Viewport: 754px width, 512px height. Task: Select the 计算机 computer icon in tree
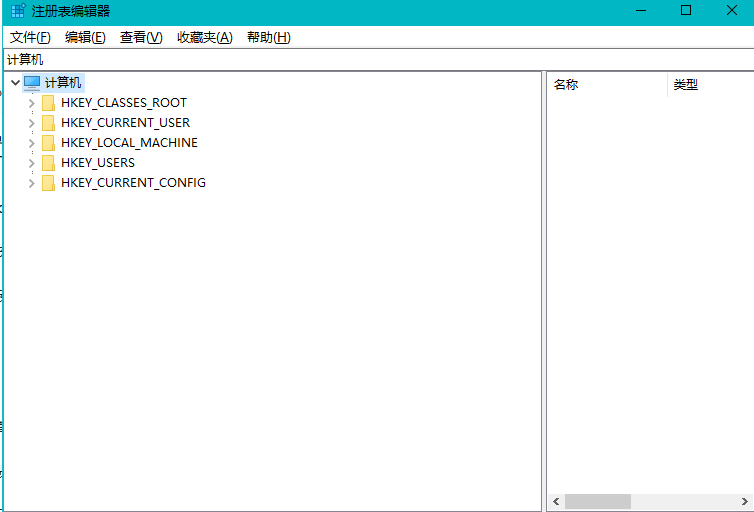pyautogui.click(x=32, y=83)
